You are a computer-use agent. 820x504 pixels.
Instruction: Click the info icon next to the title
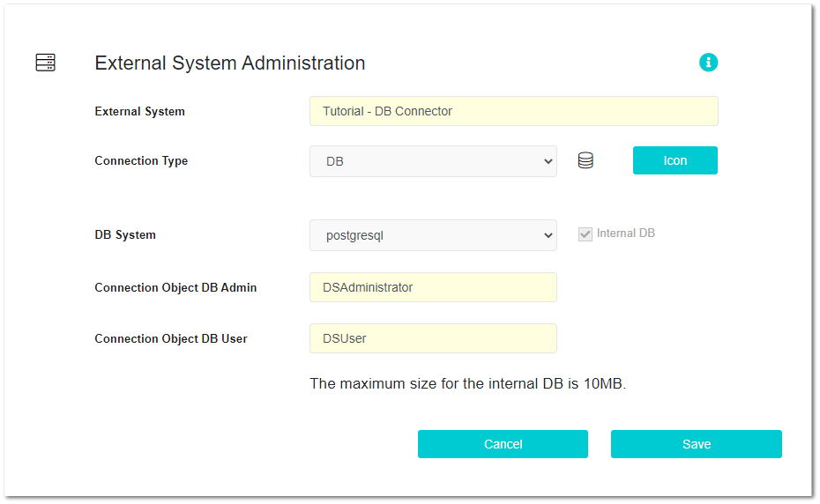click(708, 63)
